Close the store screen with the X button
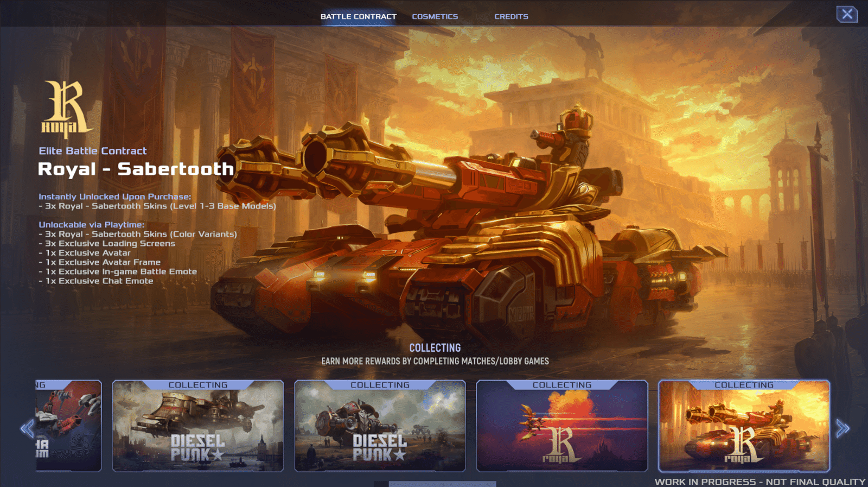This screenshot has height=487, width=868. [847, 14]
